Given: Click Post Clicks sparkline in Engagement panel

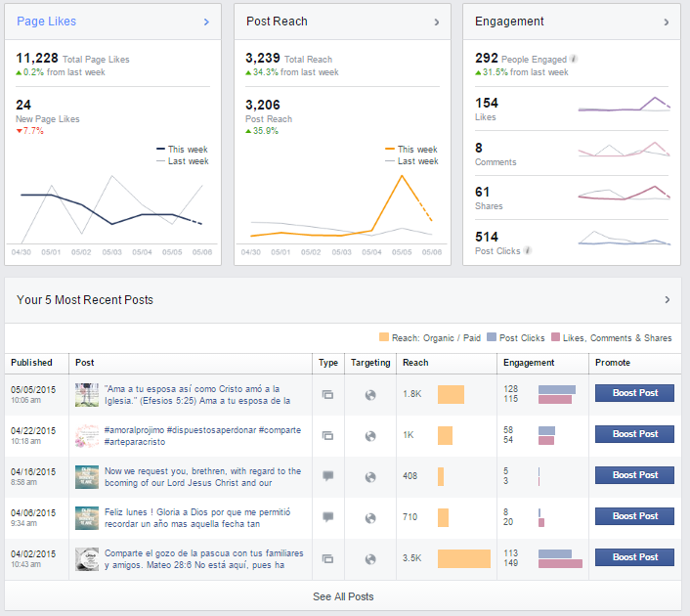Looking at the screenshot, I should click(x=624, y=238).
